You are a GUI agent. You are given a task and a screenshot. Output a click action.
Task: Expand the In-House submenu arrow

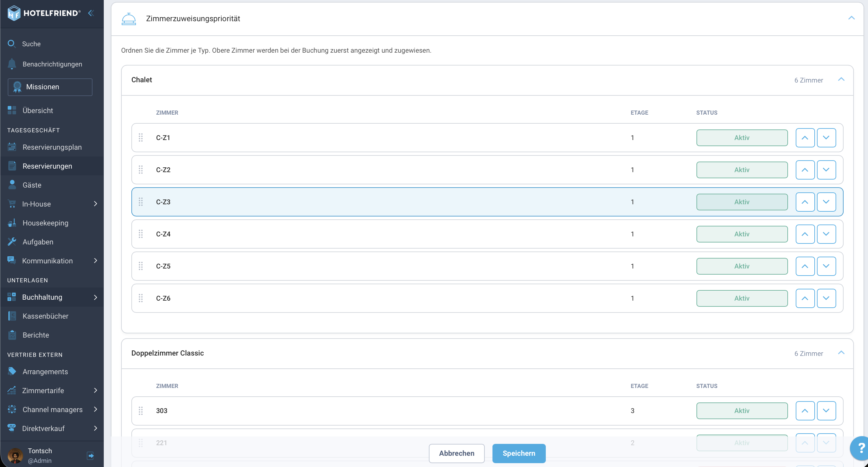pos(95,204)
